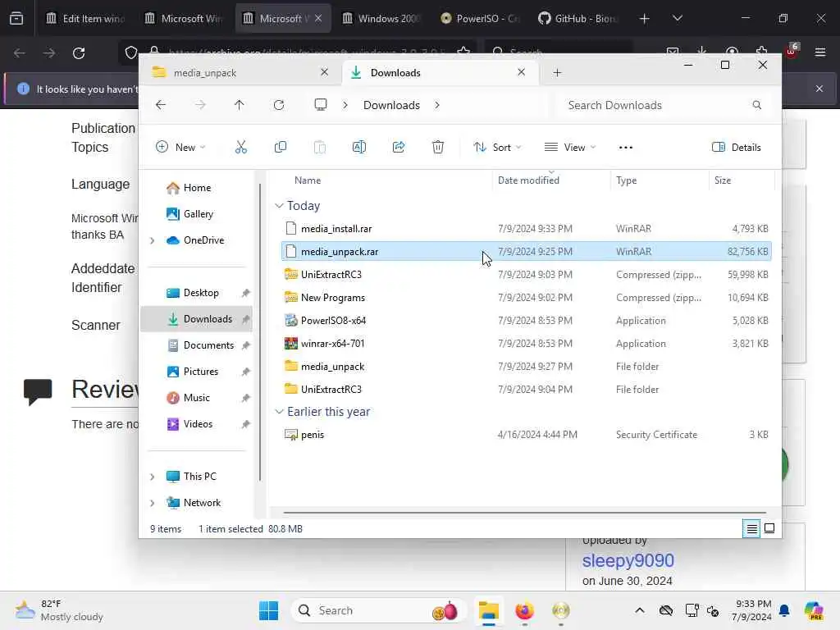Switch to GitHub Firefox tab
The width and height of the screenshot is (840, 630).
579,18
